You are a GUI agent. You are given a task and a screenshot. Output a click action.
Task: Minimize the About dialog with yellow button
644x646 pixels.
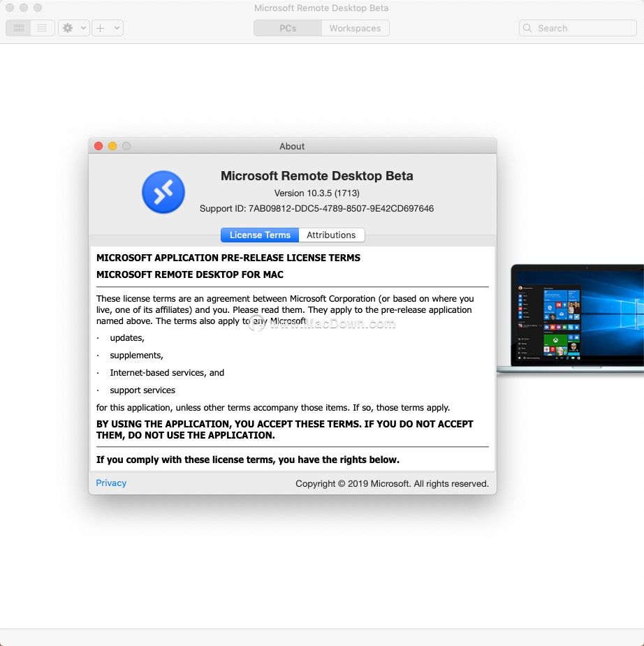click(x=112, y=146)
